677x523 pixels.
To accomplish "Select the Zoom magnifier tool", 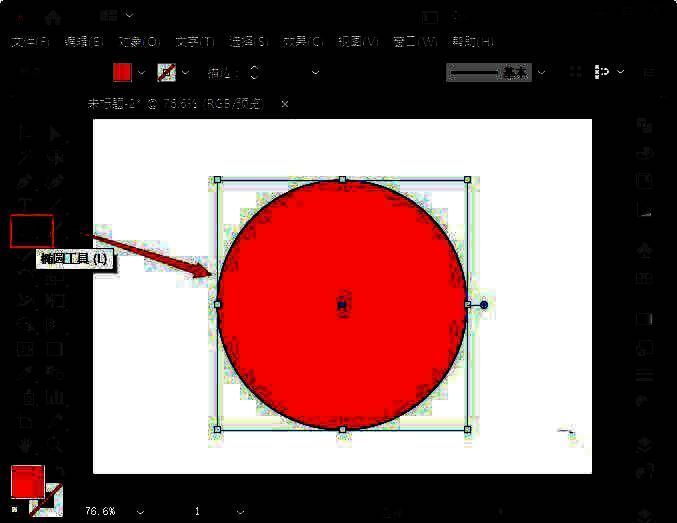I will [x=55, y=445].
